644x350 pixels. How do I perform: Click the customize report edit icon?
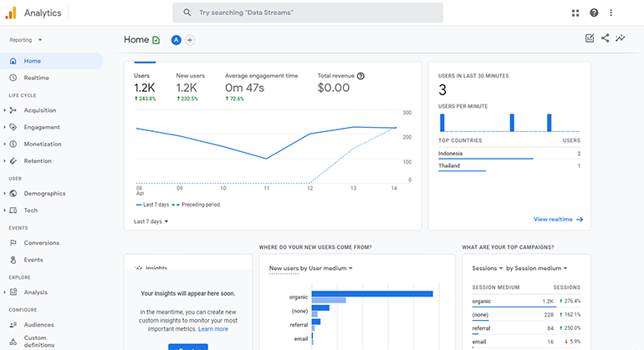590,38
